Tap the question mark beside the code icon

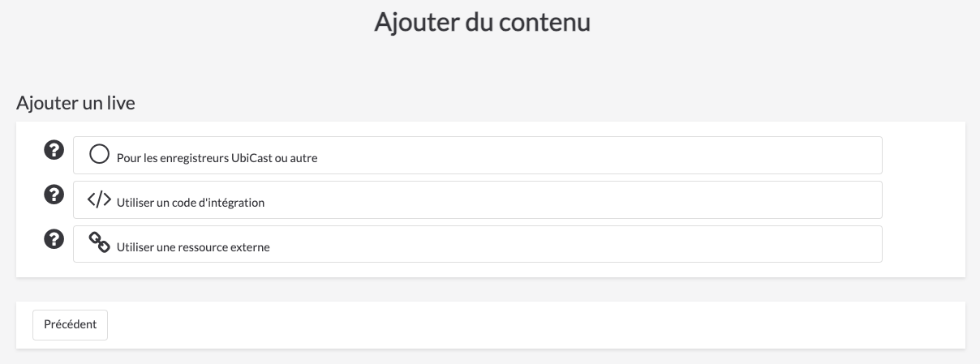pos(54,195)
